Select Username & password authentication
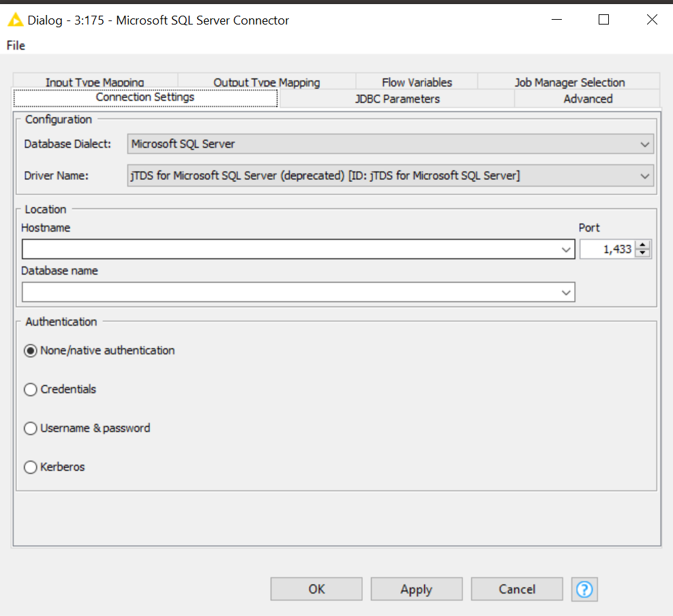Image resolution: width=673 pixels, height=616 pixels. click(x=31, y=428)
